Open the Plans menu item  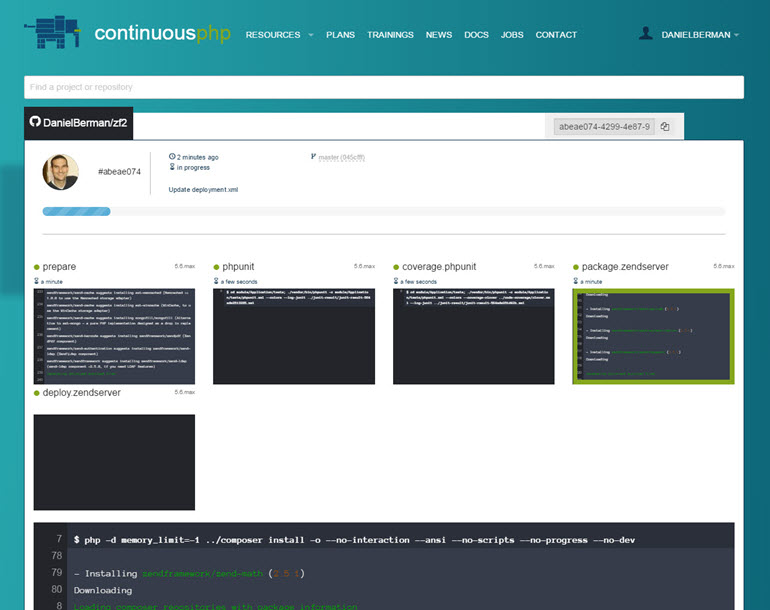[x=340, y=35]
